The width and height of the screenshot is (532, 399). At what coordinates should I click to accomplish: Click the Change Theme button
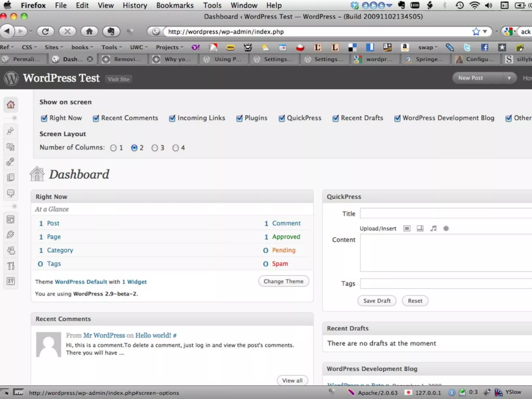click(283, 281)
